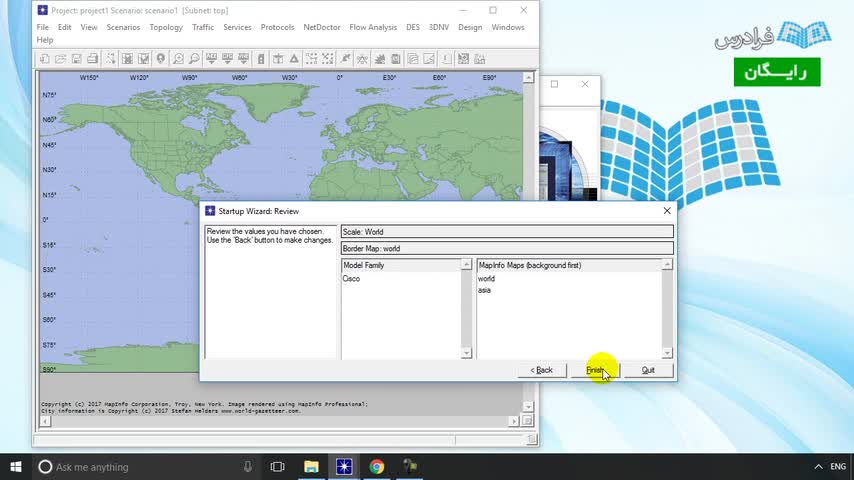Image resolution: width=854 pixels, height=480 pixels.
Task: Open the View menu
Action: coord(89,27)
